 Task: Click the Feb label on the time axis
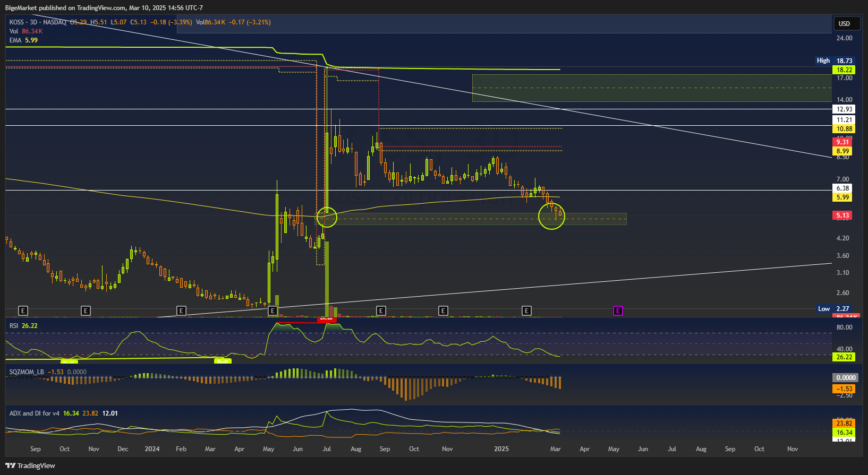point(181,449)
